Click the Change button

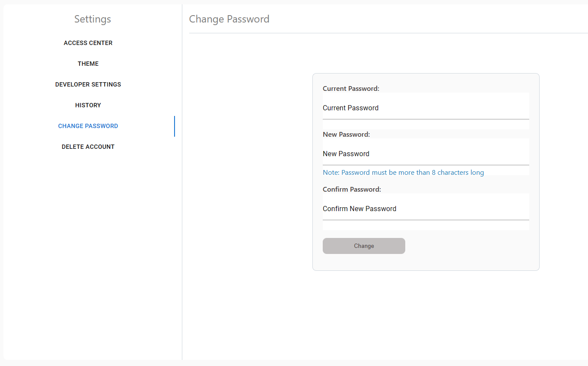click(x=364, y=246)
